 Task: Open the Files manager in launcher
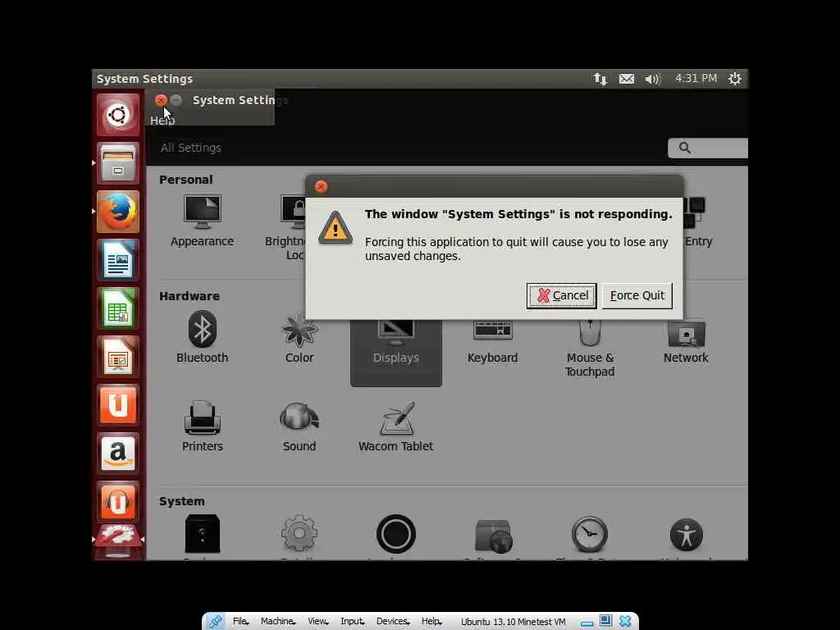(118, 163)
